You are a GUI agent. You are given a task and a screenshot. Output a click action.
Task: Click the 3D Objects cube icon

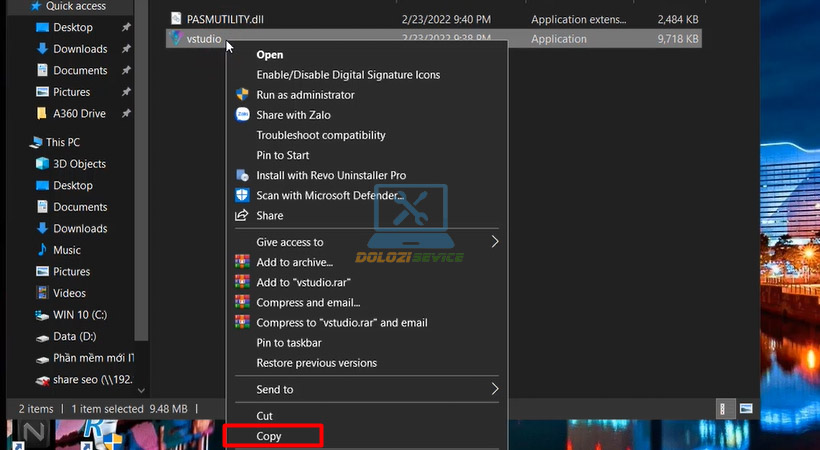click(x=42, y=163)
